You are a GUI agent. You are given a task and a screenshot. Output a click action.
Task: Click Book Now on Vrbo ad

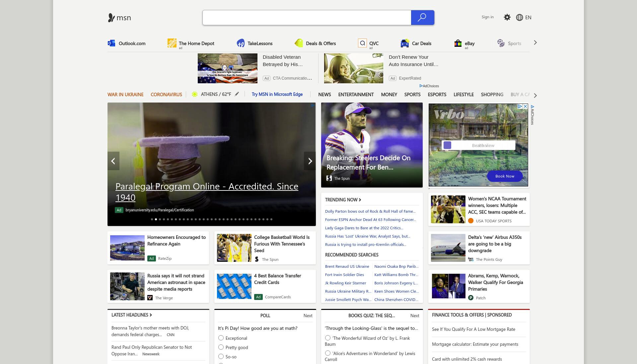point(505,176)
